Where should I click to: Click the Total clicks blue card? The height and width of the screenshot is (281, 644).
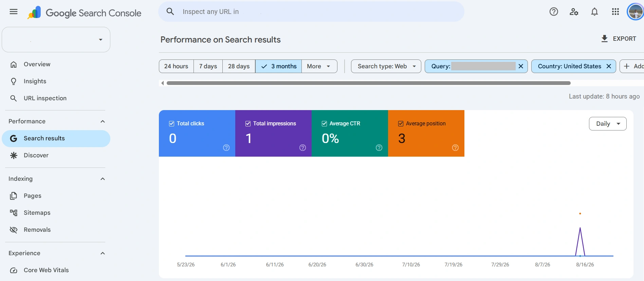197,133
